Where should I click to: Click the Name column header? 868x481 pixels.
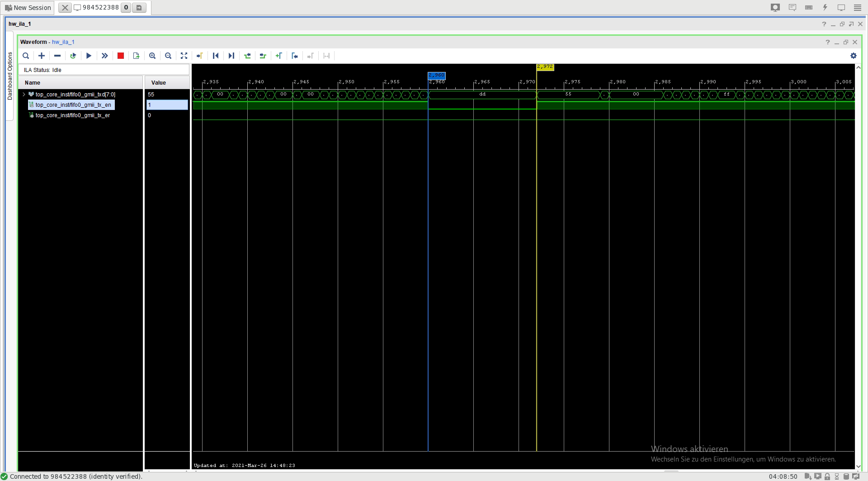80,83
